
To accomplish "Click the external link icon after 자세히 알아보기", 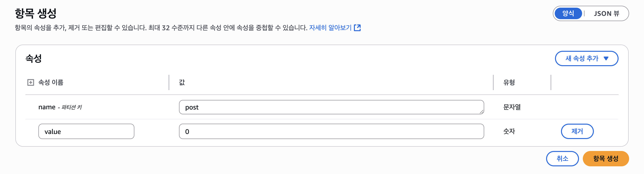I will tap(357, 28).
